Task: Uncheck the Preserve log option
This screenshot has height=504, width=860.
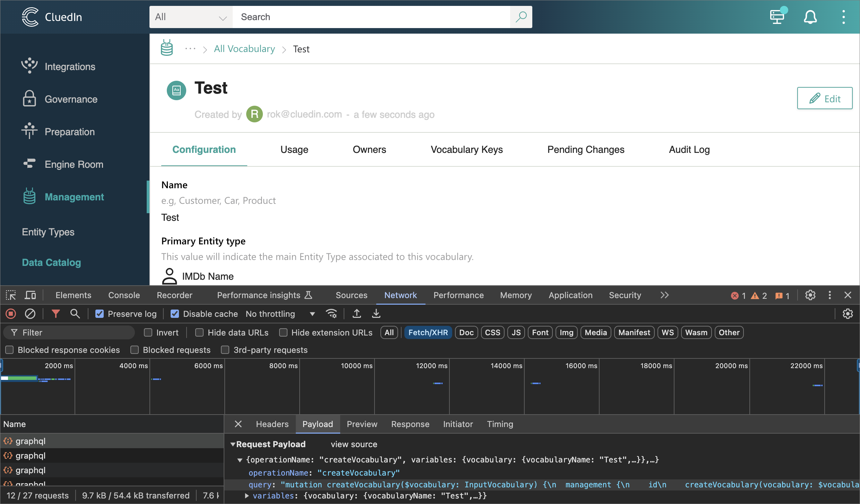Action: [x=100, y=313]
